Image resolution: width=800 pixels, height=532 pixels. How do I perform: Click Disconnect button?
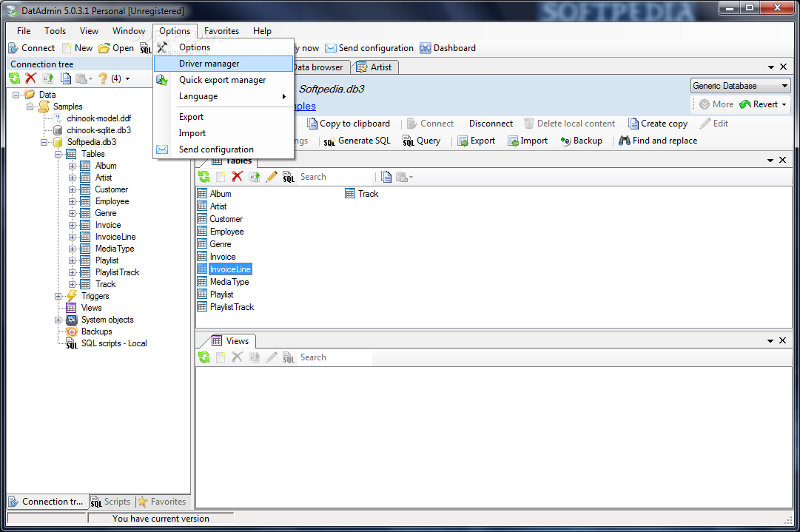pos(491,124)
